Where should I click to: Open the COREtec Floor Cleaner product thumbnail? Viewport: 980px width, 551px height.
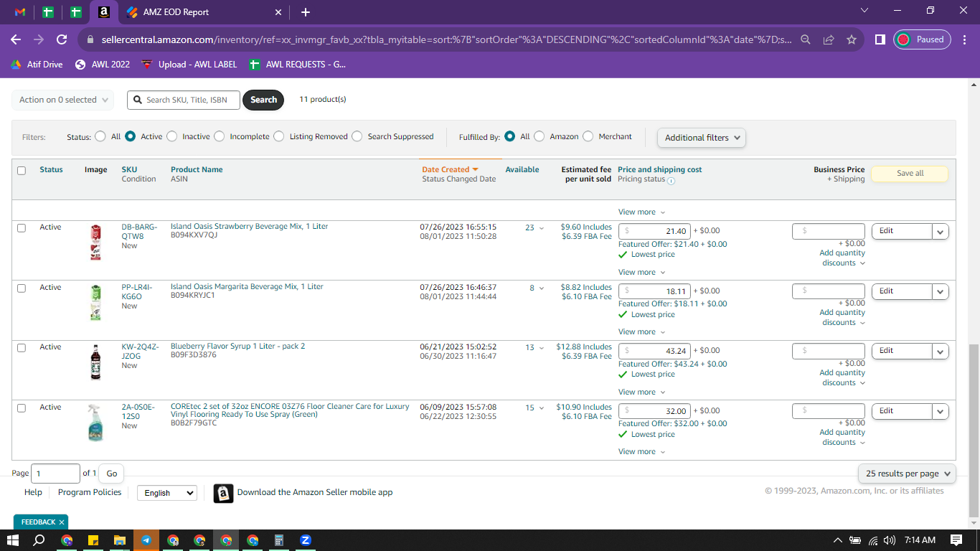95,422
